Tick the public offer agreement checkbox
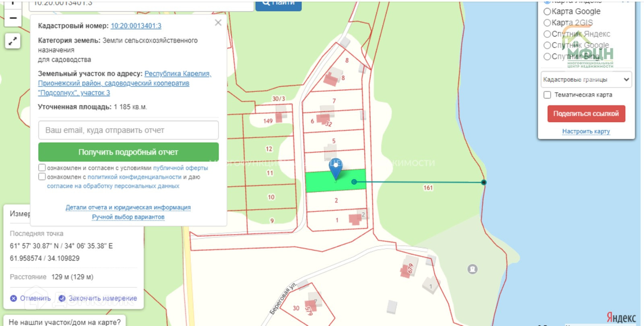 pos(42,167)
